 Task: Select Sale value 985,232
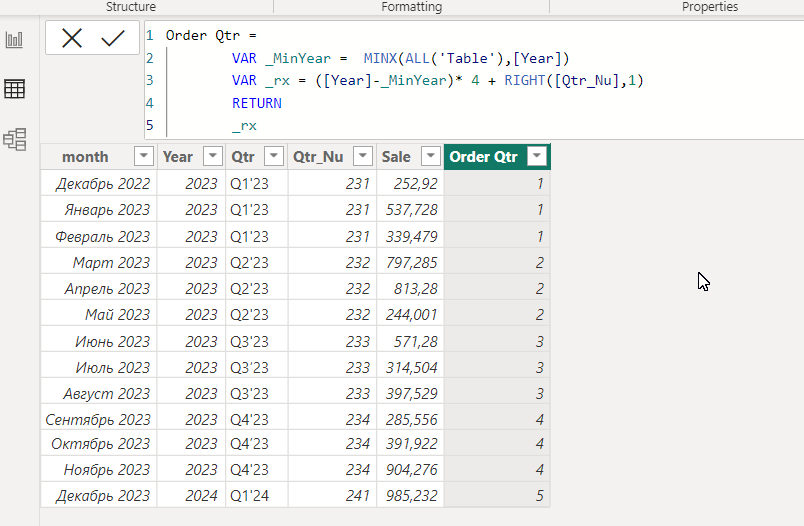tap(410, 496)
